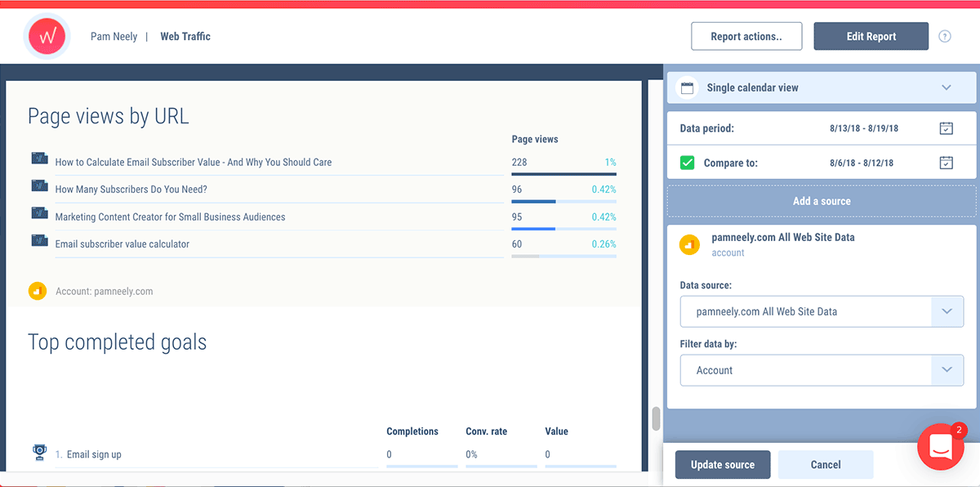The width and height of the screenshot is (980, 487).
Task: Select 'Email subscriber value calculator' text
Action: [x=122, y=244]
